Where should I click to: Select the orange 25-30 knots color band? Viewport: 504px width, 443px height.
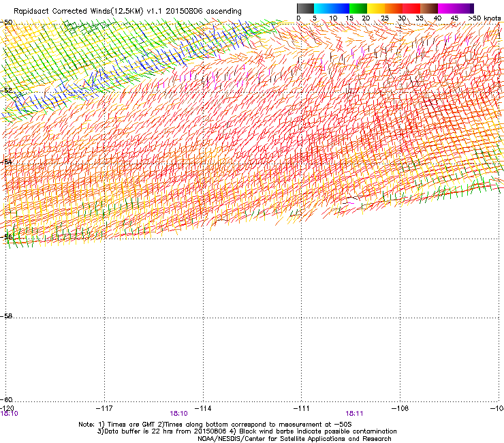[394, 8]
